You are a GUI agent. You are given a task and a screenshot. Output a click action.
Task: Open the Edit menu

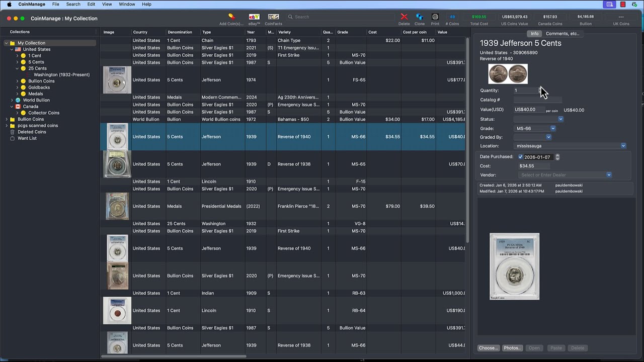pyautogui.click(x=91, y=4)
